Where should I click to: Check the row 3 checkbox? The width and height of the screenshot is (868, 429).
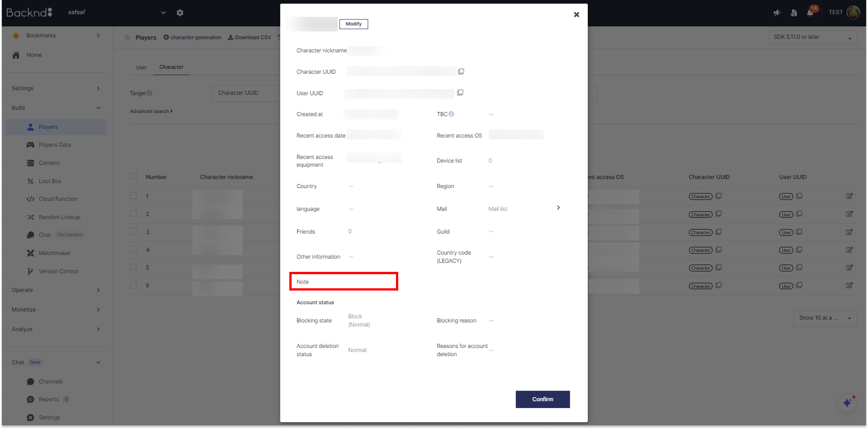[133, 231]
